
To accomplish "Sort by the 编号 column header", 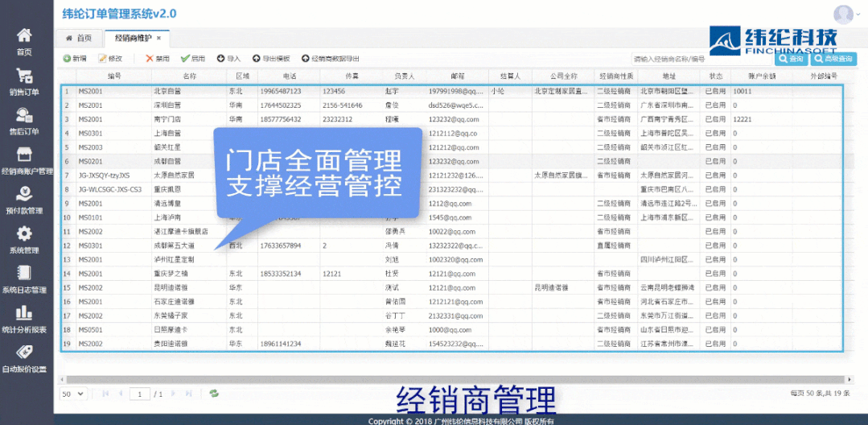I will click(x=114, y=76).
